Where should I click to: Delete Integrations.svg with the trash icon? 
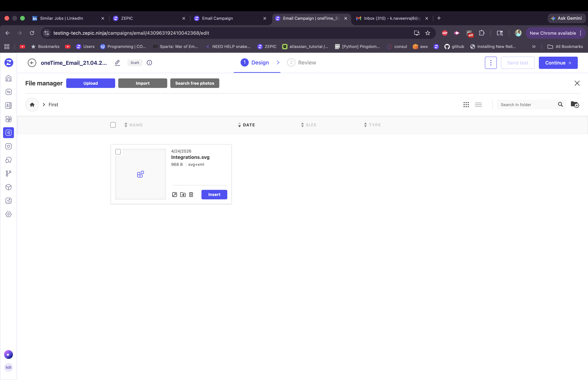tap(191, 195)
